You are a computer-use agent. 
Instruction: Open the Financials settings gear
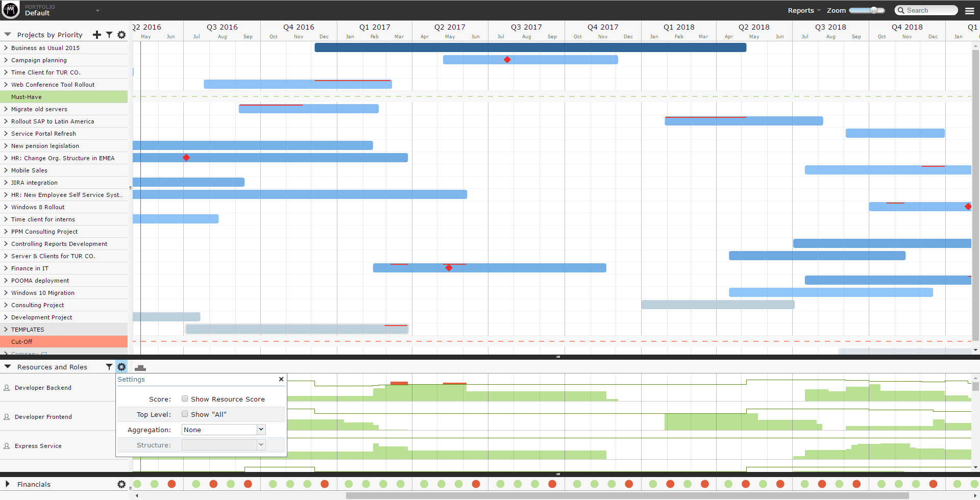click(121, 484)
